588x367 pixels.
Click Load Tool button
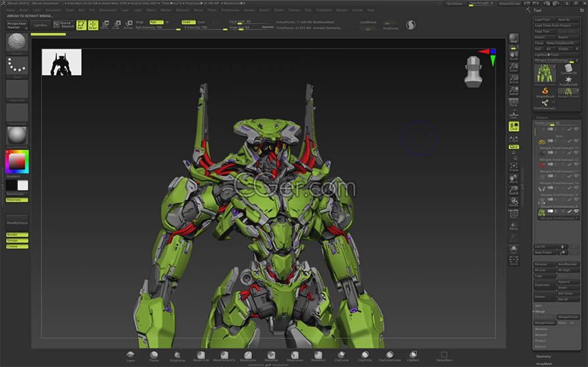coord(545,19)
